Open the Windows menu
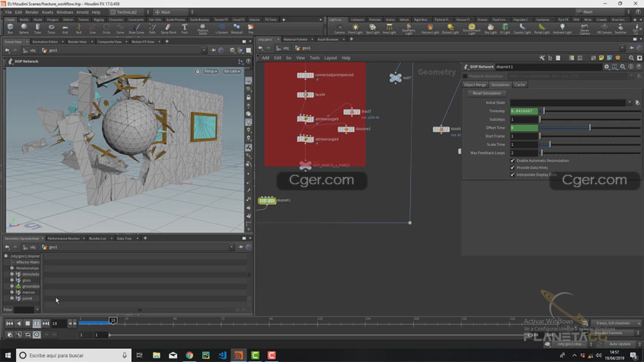This screenshot has width=644, height=362. tap(64, 12)
